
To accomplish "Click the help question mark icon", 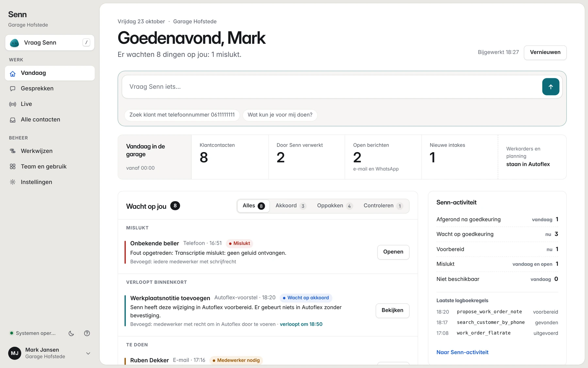I will (x=87, y=333).
